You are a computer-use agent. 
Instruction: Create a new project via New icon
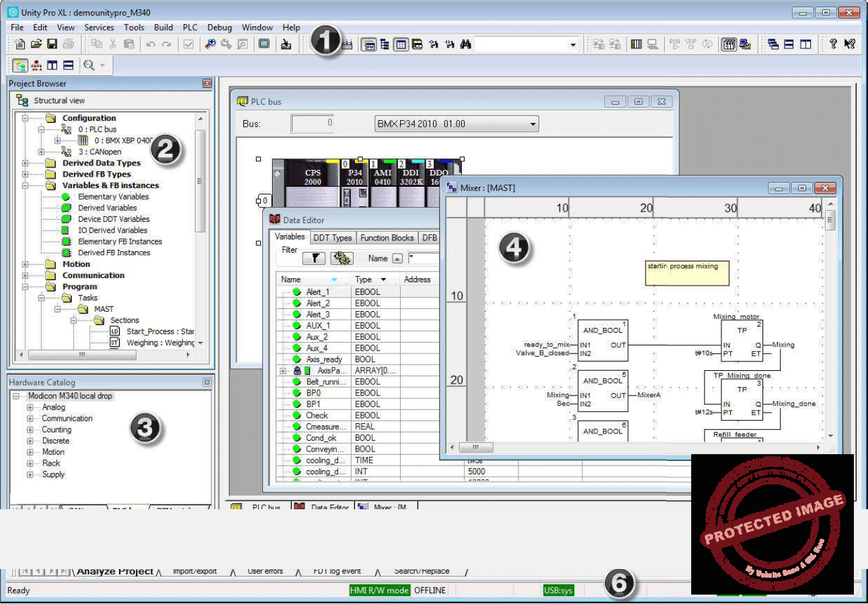click(x=20, y=44)
